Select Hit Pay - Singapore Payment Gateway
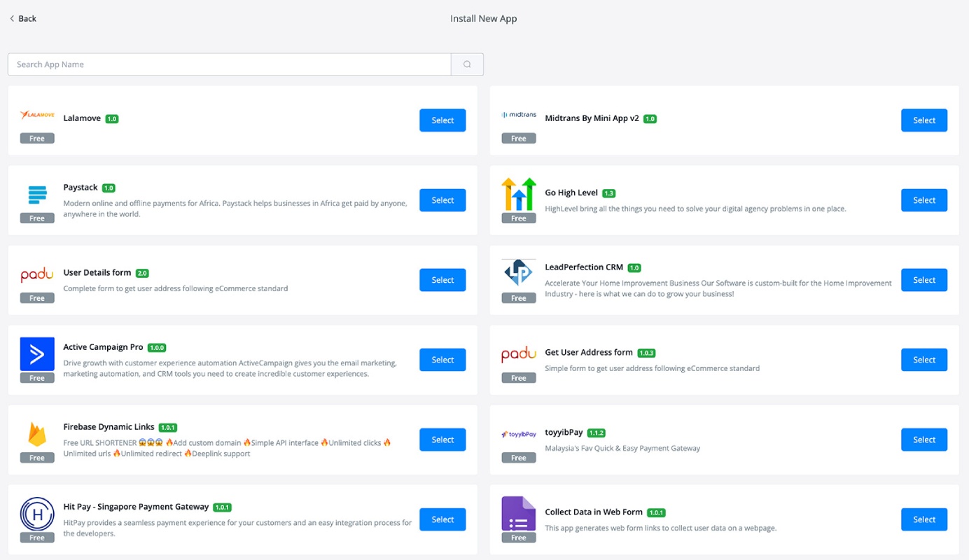969x560 pixels. coord(442,519)
